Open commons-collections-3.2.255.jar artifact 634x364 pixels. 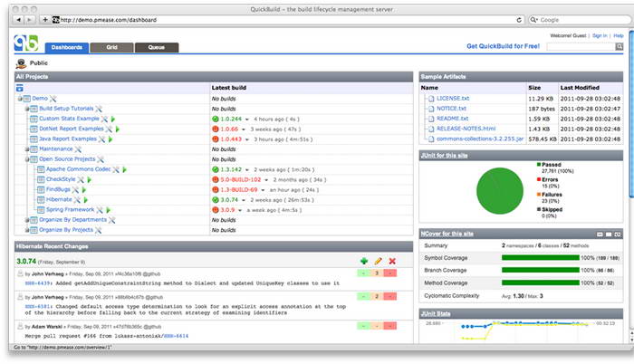[480, 139]
